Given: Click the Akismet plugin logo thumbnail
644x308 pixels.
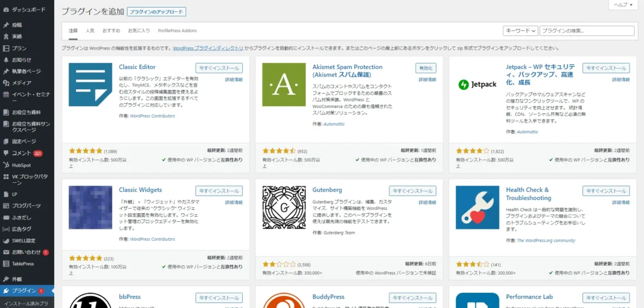Looking at the screenshot, I should [284, 85].
